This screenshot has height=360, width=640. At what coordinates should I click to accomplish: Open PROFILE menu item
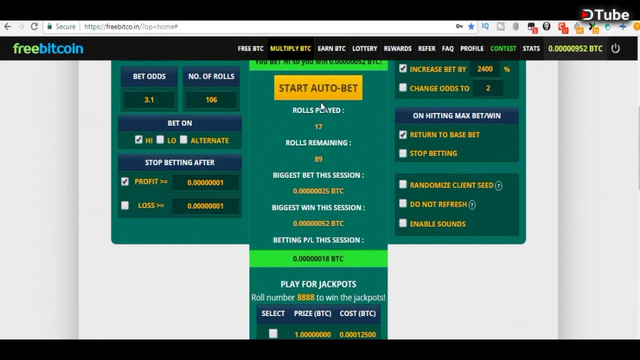coord(472,49)
